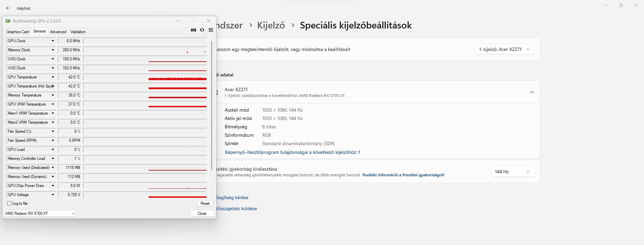Open the Memory Temperature sensor dropdown
This screenshot has height=245, width=644.
point(53,95)
